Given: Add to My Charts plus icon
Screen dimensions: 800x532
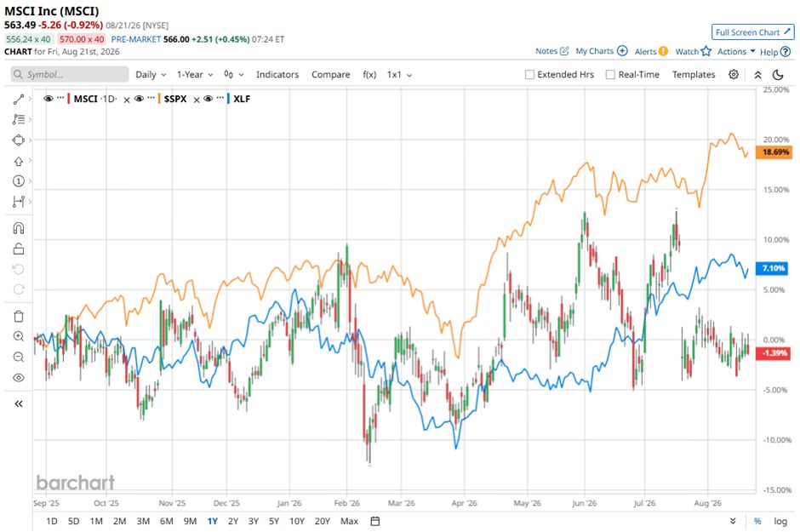Looking at the screenshot, I should [x=622, y=51].
